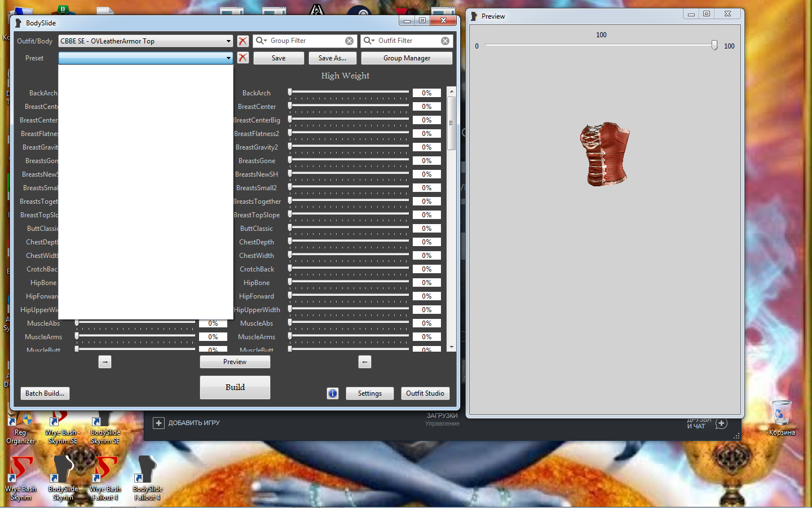Click the right arrow button under low weight sliders
Screen dimensions: 812x508
point(105,362)
